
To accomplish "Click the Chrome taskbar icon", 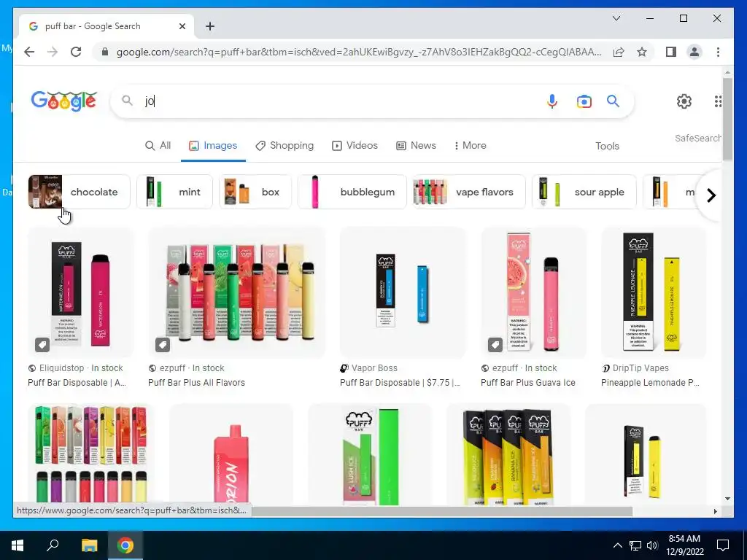I will pyautogui.click(x=125, y=545).
